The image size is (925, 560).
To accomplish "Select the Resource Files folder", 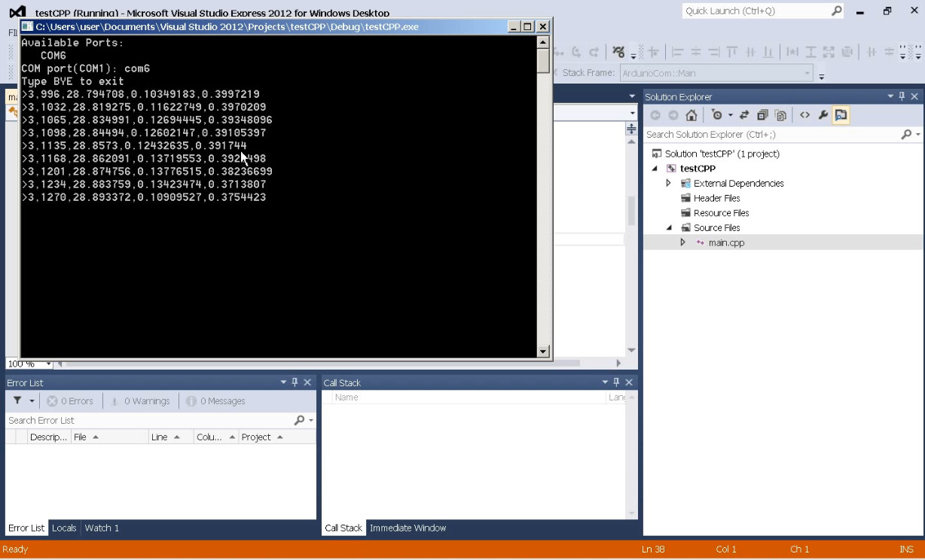I will click(714, 213).
